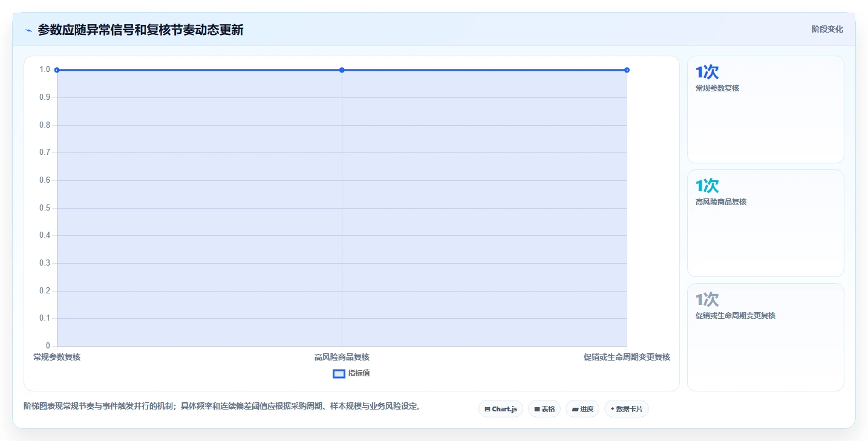
Task: Click the x-axis label 促销或生命周期变更复核
Action: tap(627, 357)
